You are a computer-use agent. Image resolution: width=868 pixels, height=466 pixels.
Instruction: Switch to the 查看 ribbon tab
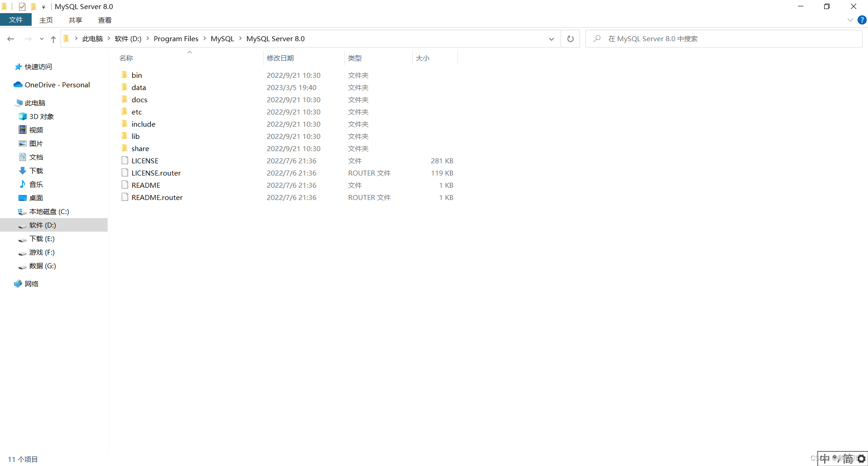(x=105, y=20)
